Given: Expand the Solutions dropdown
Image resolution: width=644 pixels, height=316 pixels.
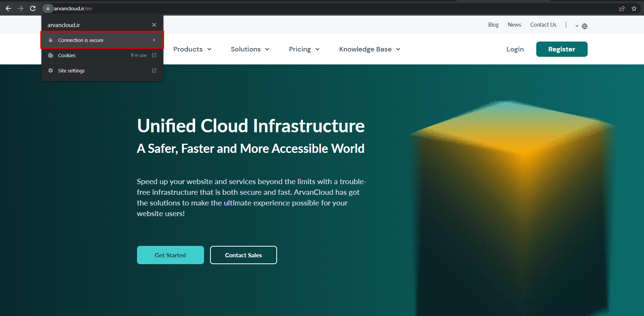Looking at the screenshot, I should 250,49.
